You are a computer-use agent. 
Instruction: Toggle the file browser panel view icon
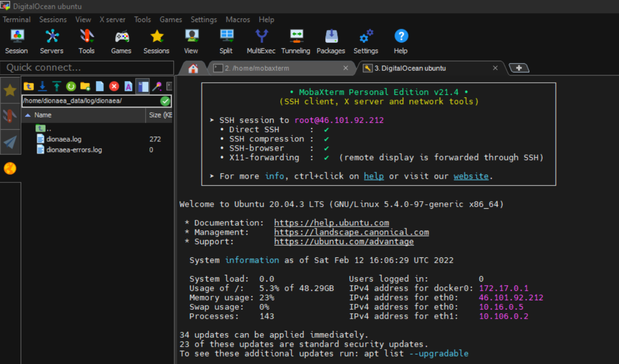click(x=143, y=86)
